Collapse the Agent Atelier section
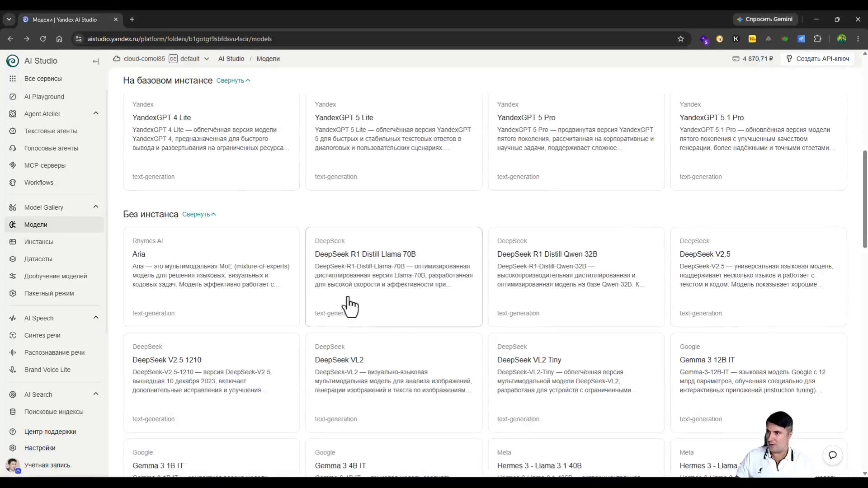The height and width of the screenshot is (488, 868). click(96, 113)
